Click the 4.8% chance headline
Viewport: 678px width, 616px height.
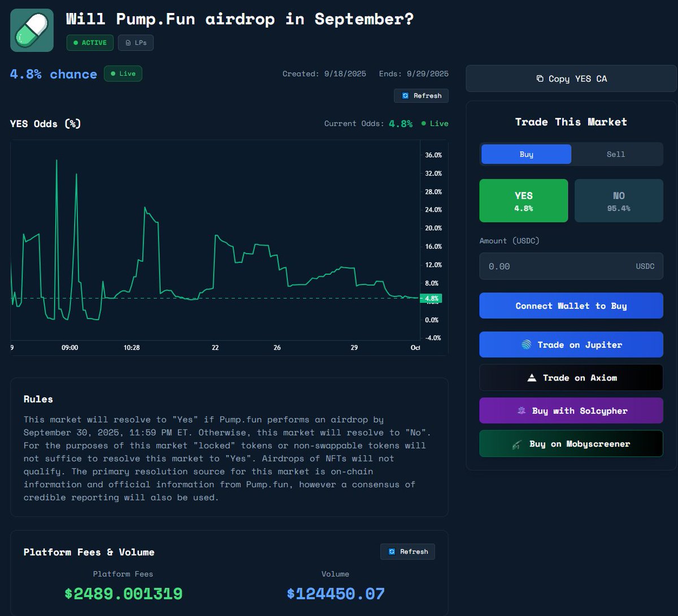[x=54, y=74]
